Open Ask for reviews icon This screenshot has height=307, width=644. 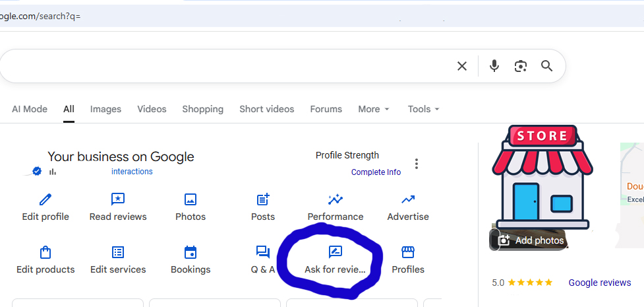(x=336, y=252)
